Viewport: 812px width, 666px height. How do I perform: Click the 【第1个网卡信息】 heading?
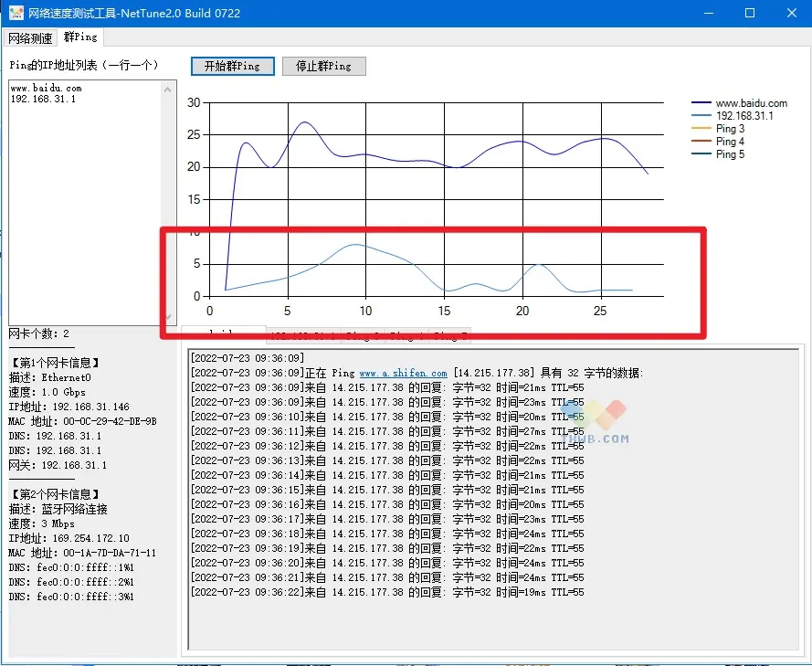pyautogui.click(x=54, y=363)
